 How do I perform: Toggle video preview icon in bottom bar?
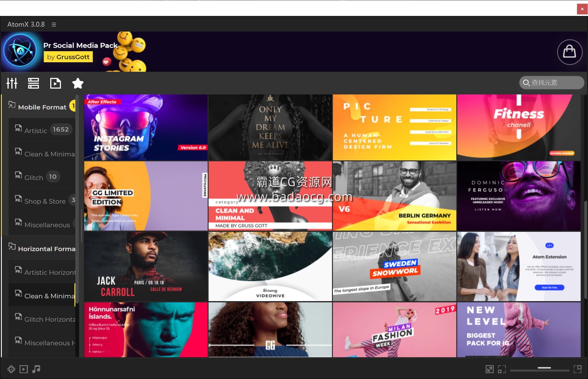[24, 369]
